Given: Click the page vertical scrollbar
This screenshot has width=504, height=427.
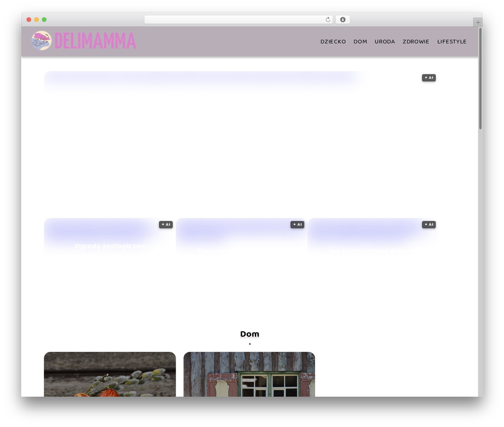Looking at the screenshot, I should 480,79.
